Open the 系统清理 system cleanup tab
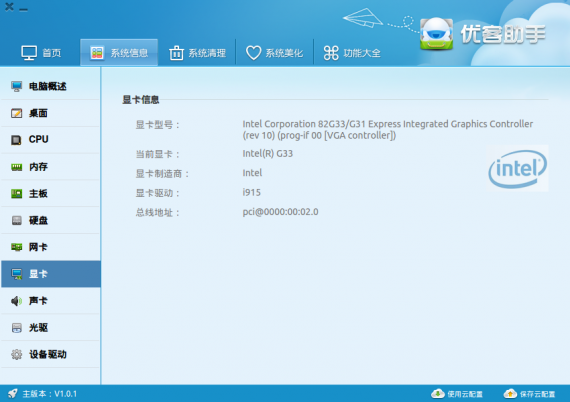This screenshot has height=402, width=570. click(x=197, y=53)
